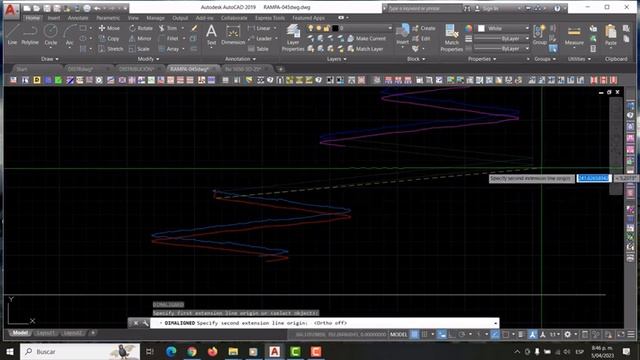Click the Group tool
Viewport: 640px width, 360px height.
pos(539,34)
